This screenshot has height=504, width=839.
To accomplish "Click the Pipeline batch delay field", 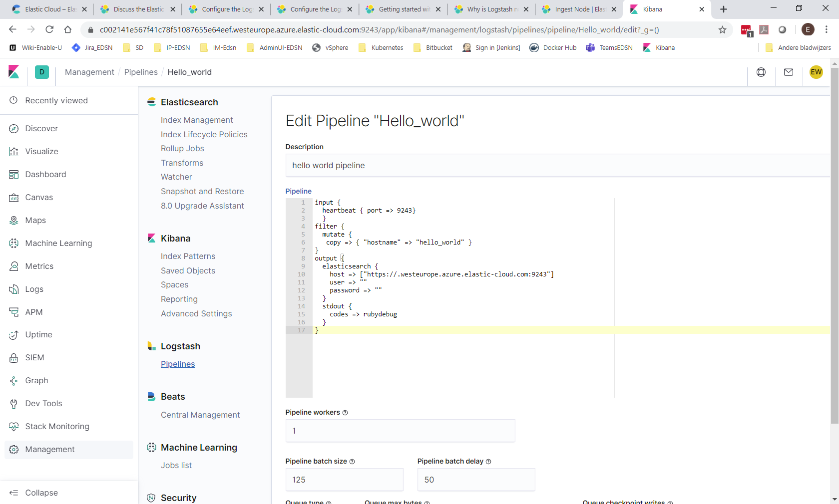I will 476,480.
